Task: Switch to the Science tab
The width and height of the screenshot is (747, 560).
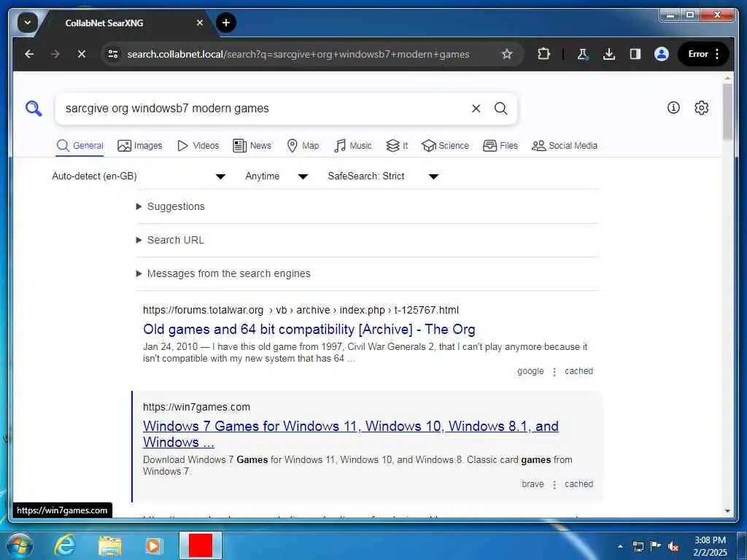Action: click(x=446, y=146)
